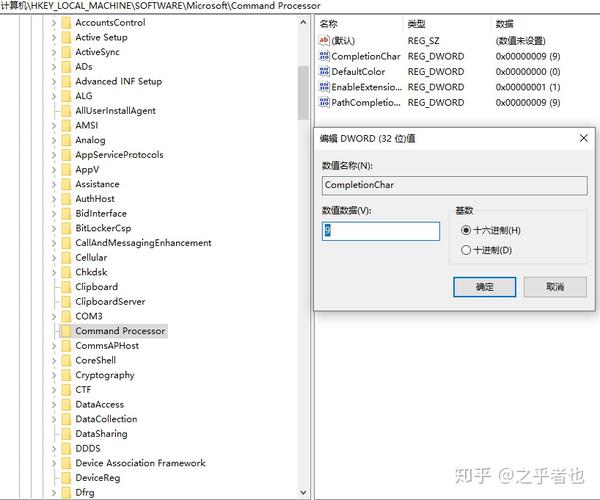Expand the CommsAPHost tree node
Viewport: 600px width, 500px height.
tap(54, 346)
